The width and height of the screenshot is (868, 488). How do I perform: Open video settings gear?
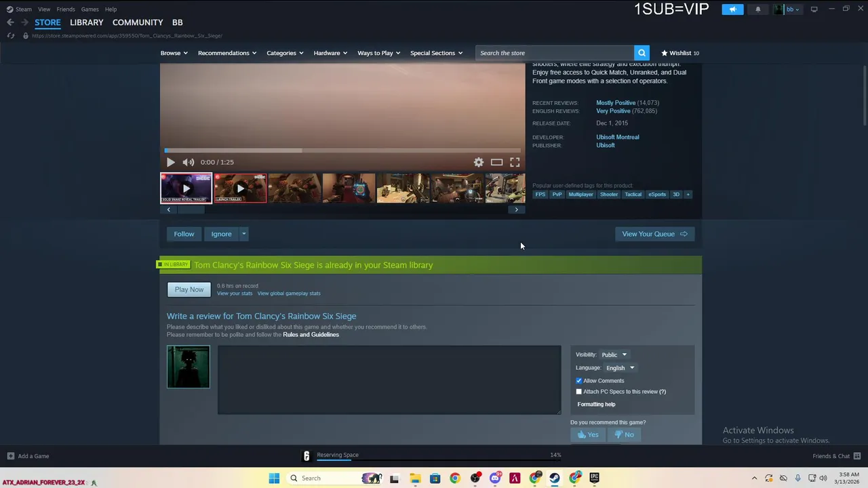479,162
